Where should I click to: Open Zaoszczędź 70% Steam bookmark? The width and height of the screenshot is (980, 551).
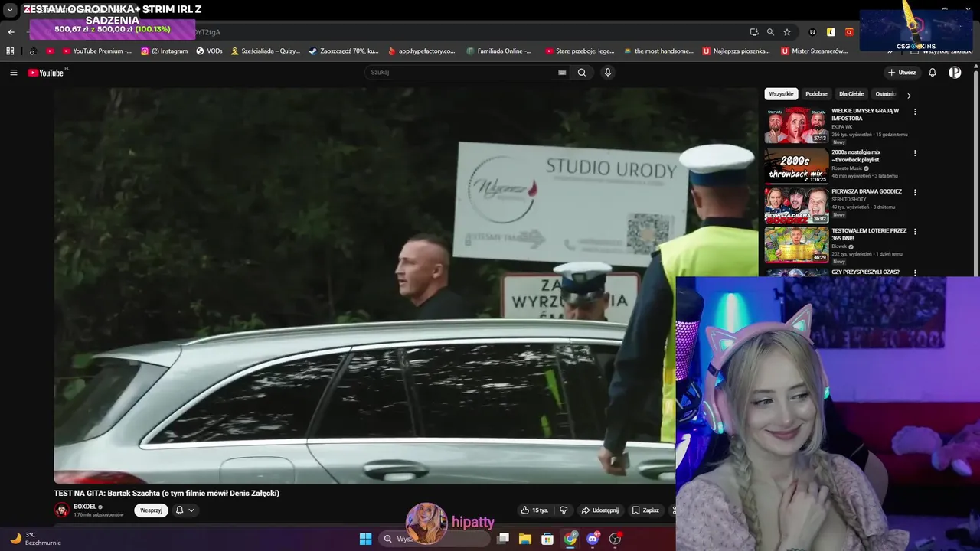coord(344,51)
